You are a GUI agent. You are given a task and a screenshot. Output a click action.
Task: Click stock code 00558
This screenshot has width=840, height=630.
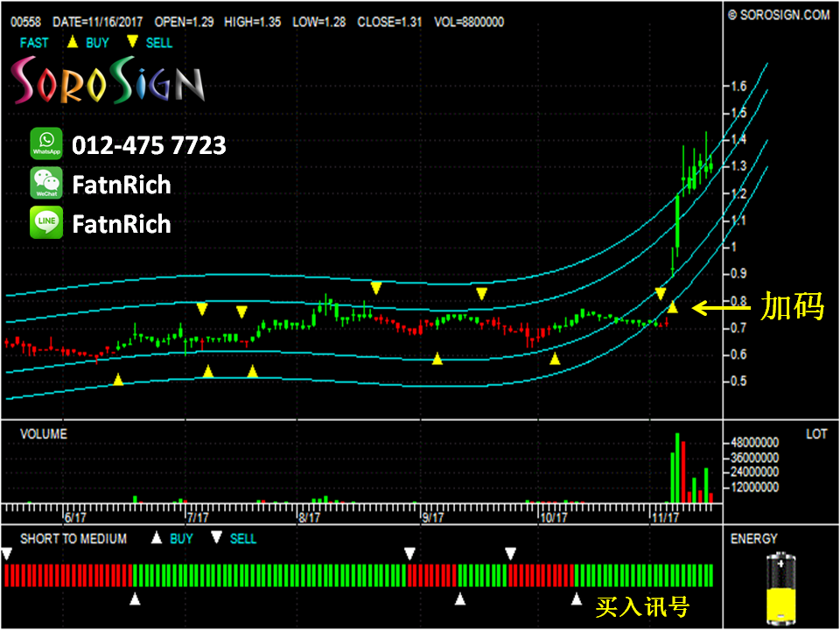point(25,22)
